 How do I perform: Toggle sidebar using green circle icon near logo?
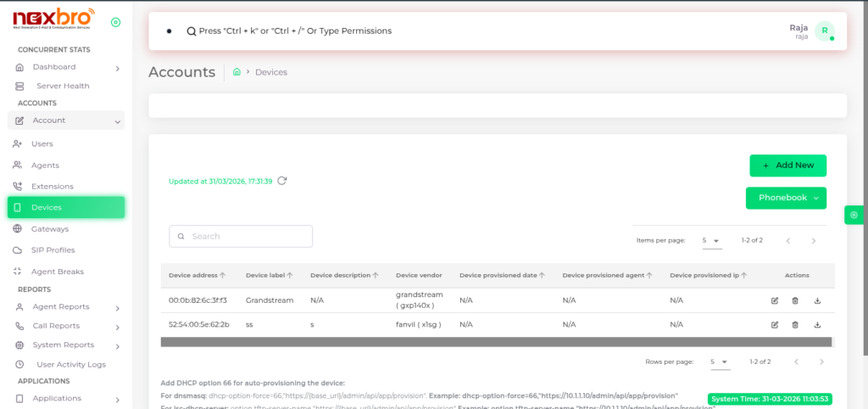115,22
